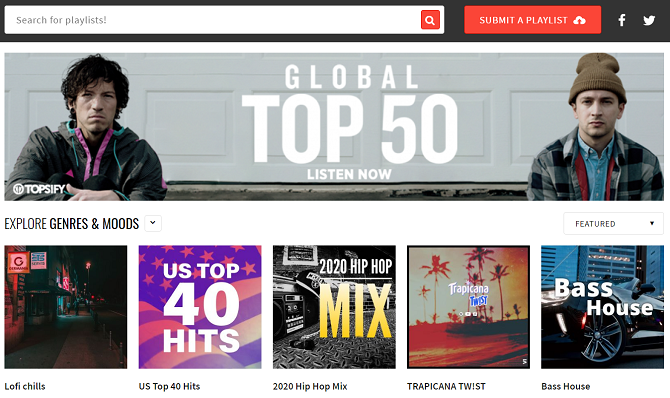Click 'Listen Now' on the banner

349,174
